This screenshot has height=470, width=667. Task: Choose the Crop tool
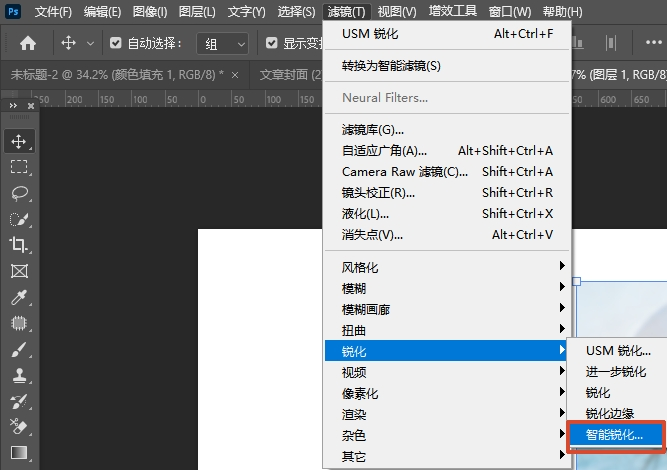point(19,245)
